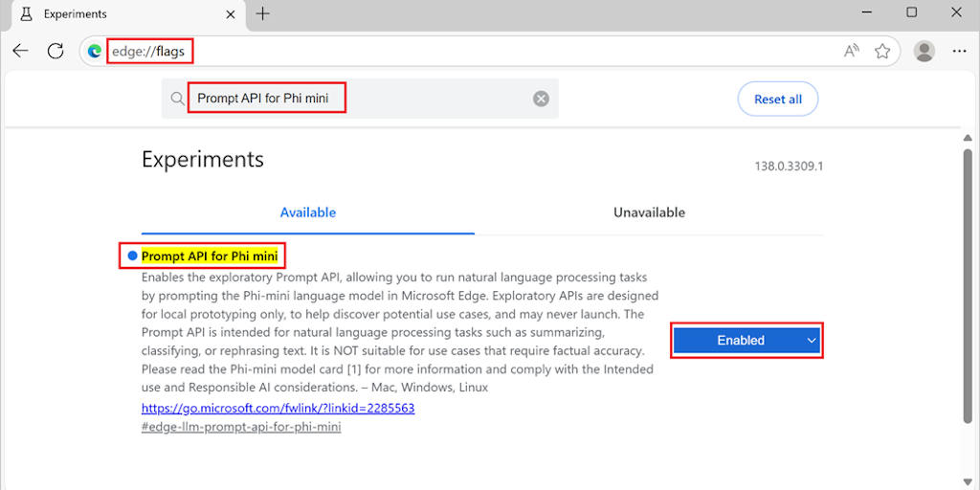980x490 pixels.
Task: Open the Enabled dropdown for Prompt API flag
Action: tap(746, 340)
